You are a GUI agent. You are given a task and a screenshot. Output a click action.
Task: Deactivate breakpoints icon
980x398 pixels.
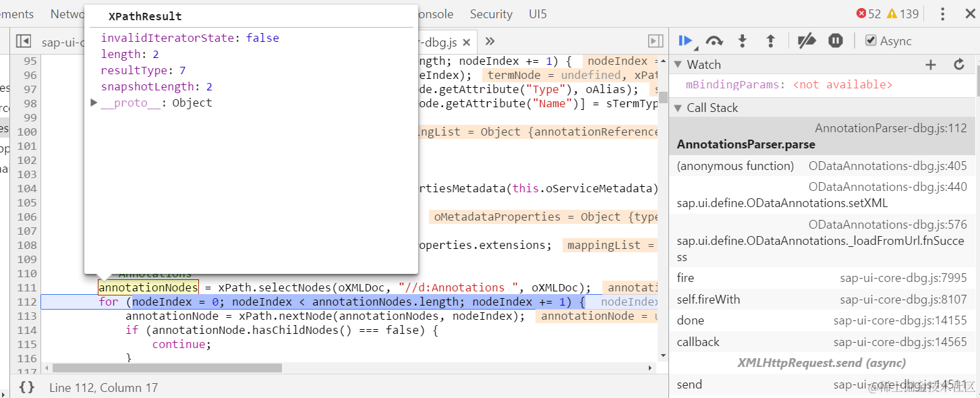(807, 41)
